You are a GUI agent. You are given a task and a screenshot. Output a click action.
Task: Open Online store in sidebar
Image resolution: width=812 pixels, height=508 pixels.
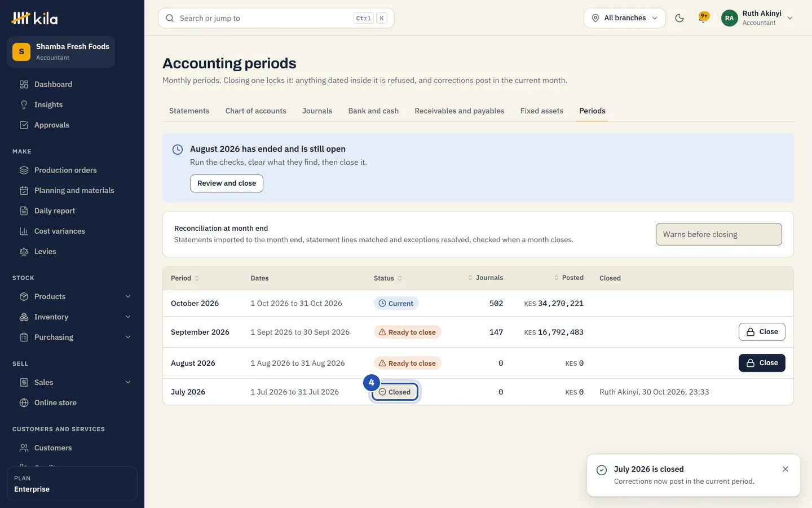[x=72, y=403]
